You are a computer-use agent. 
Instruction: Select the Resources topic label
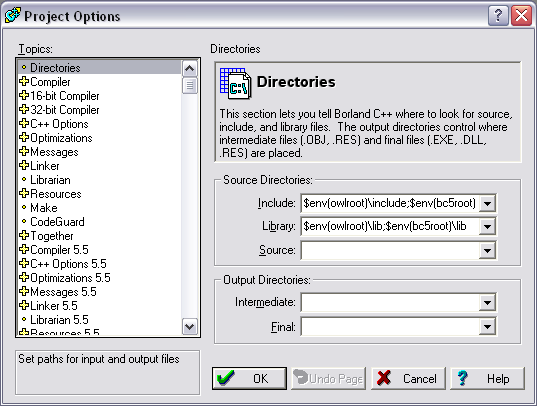[x=56, y=194]
